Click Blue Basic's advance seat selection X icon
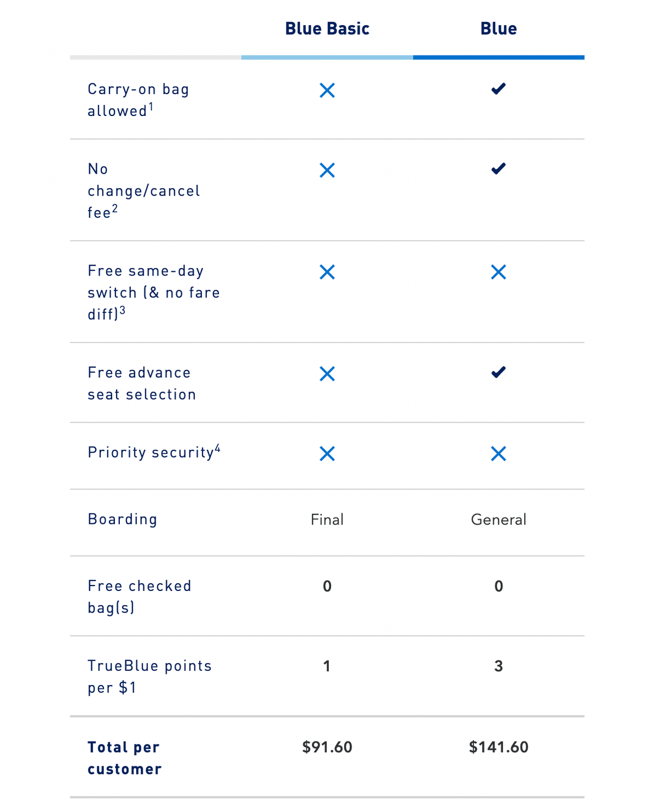This screenshot has width=660, height=812. 327,374
